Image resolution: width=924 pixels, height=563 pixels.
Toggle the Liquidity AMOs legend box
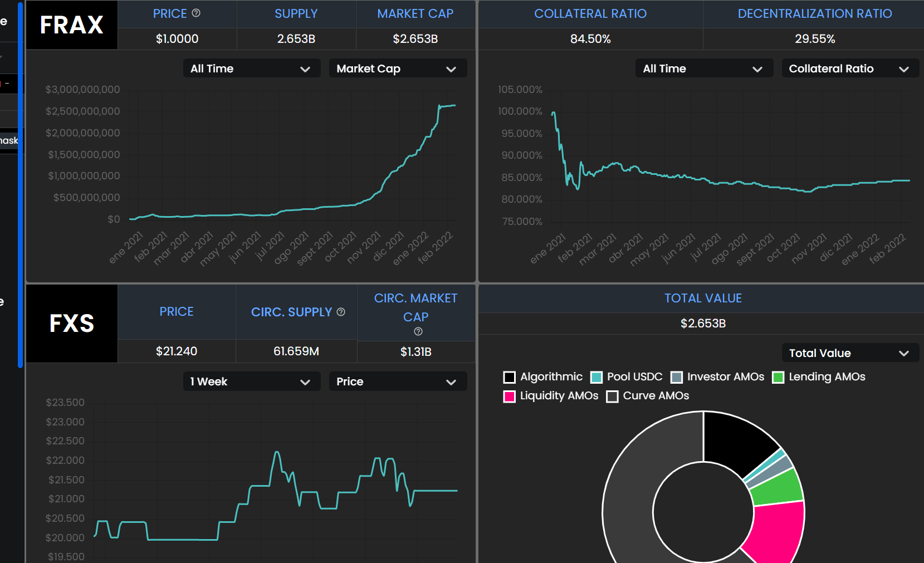click(x=509, y=396)
